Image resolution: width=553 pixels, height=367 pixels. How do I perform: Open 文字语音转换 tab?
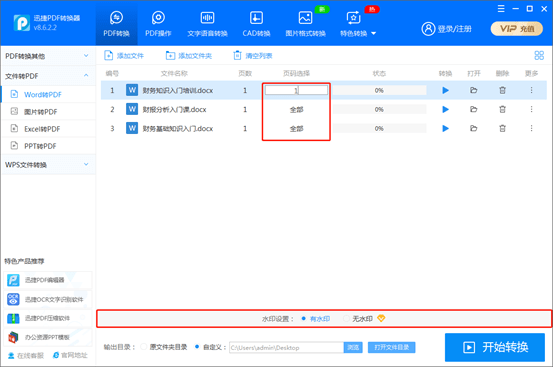pos(207,24)
